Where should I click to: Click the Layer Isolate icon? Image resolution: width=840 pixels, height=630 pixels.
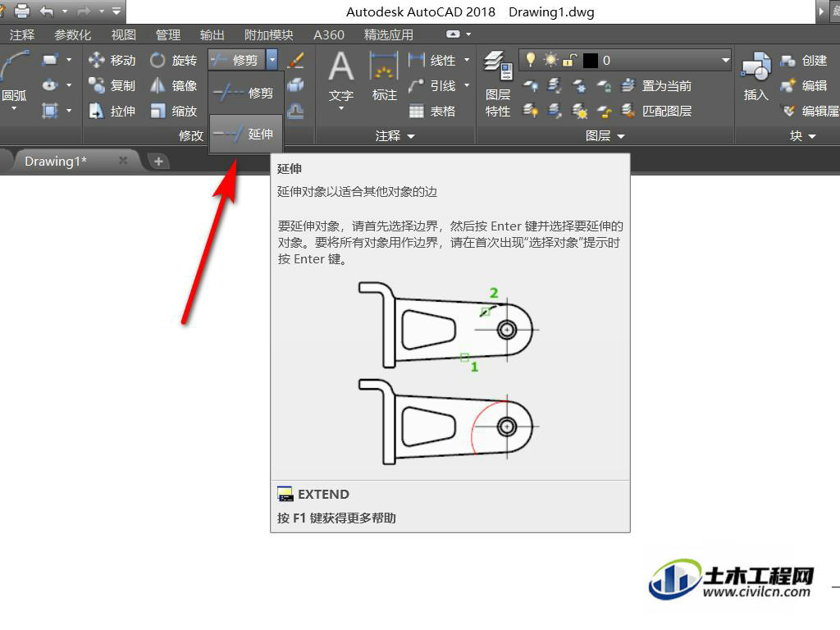(x=555, y=85)
